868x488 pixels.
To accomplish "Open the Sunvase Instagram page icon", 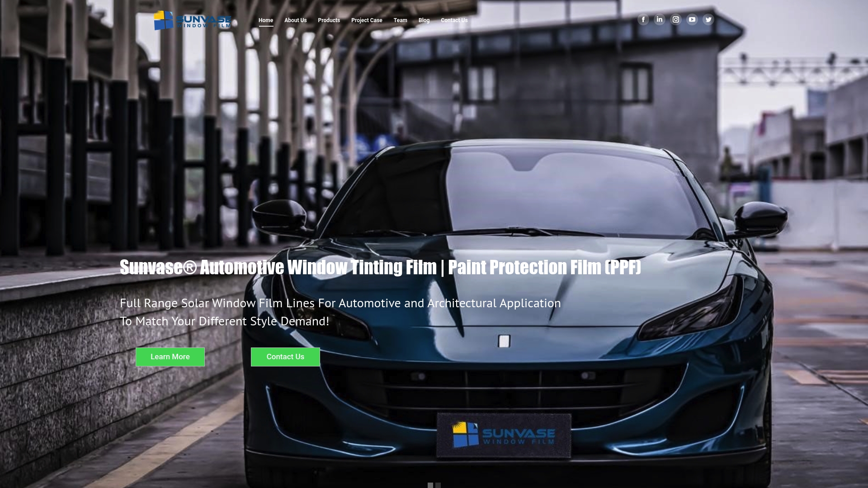I will (676, 19).
